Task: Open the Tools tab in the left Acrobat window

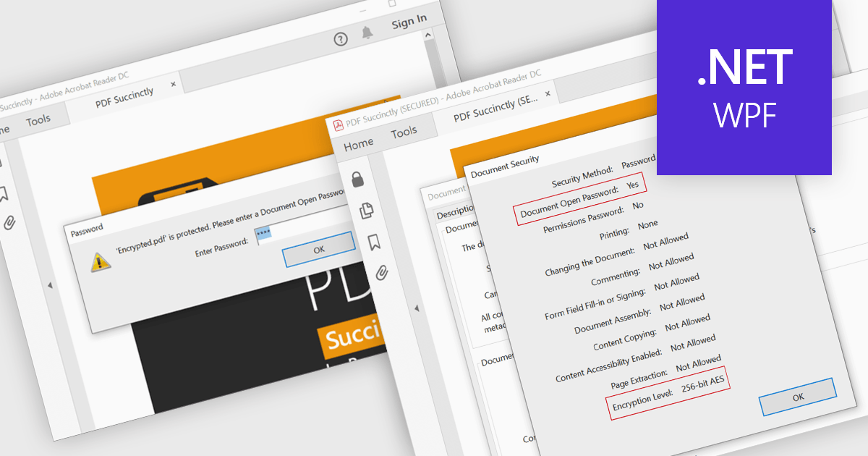Action: (38, 121)
